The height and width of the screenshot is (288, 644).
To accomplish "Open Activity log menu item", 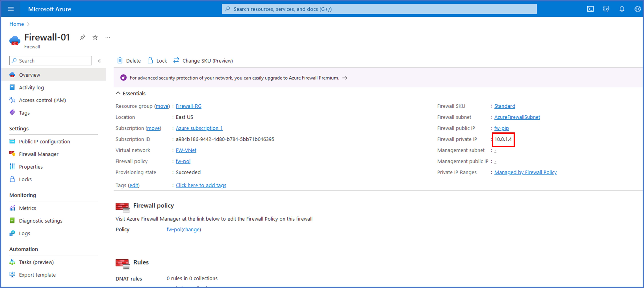I will pos(31,87).
